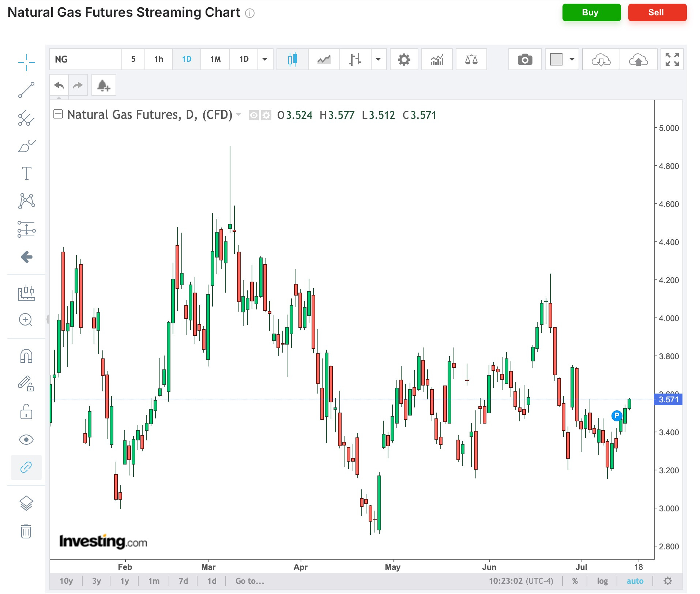
Task: Open compare symbols scale icon
Action: pos(471,59)
